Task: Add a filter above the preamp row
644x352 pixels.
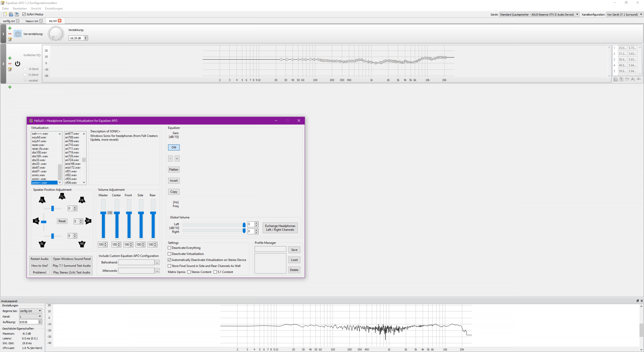Action: [x=10, y=28]
